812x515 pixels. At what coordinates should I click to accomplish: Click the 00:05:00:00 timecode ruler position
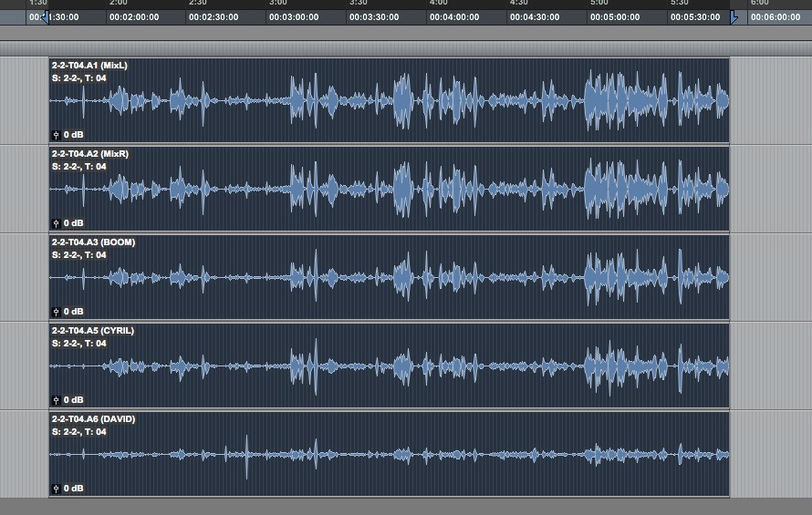point(614,17)
